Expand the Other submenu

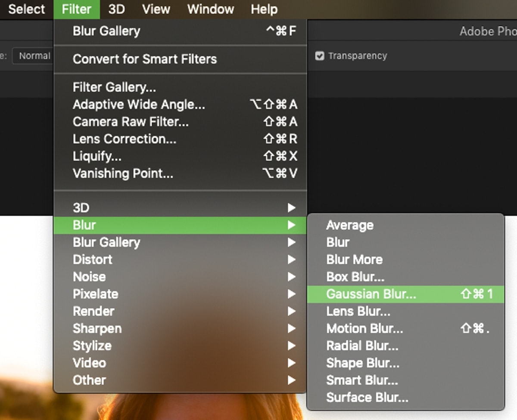[180, 380]
